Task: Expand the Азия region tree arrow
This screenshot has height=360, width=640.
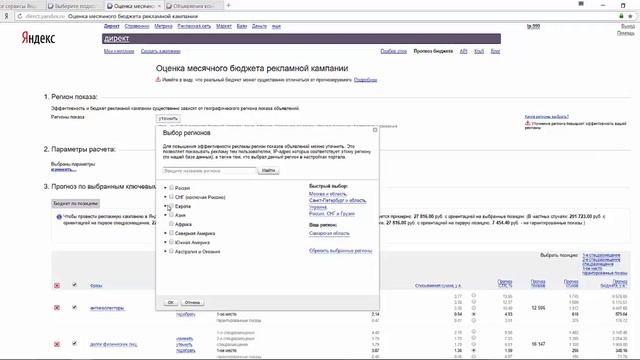Action: click(x=165, y=215)
